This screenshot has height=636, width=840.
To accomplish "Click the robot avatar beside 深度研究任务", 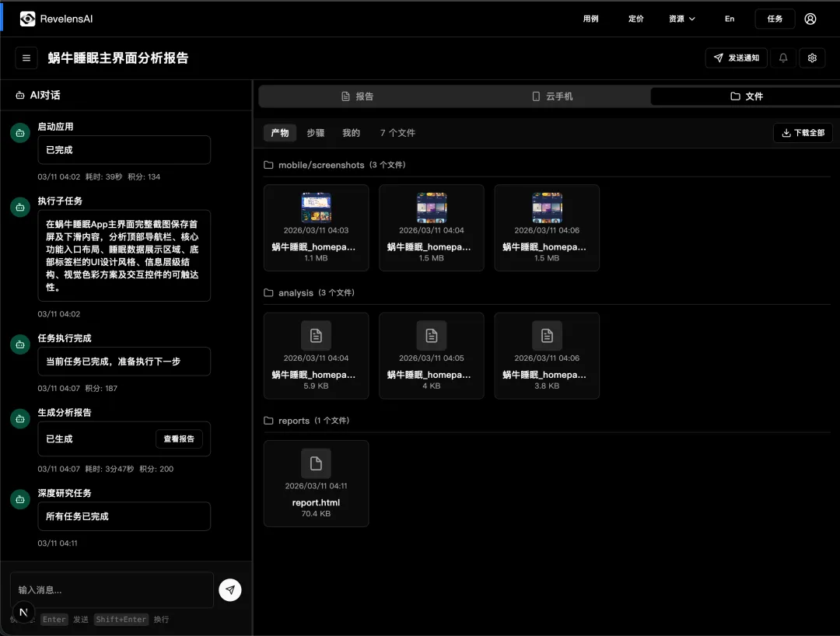I will click(x=20, y=499).
